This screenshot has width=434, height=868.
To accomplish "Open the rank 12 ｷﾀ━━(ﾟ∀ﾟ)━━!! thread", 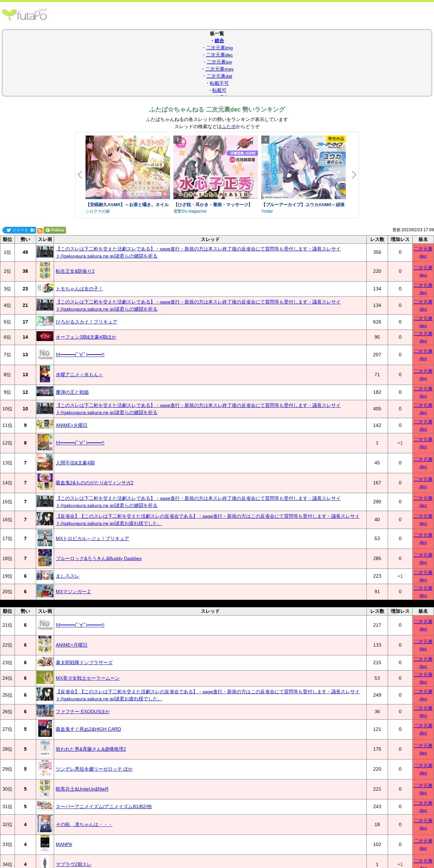I will 80,443.
